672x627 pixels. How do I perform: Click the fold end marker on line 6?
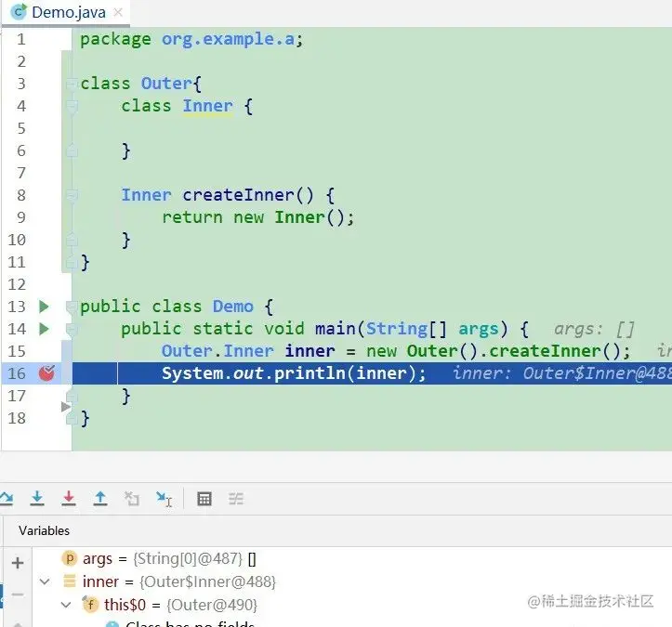click(72, 150)
